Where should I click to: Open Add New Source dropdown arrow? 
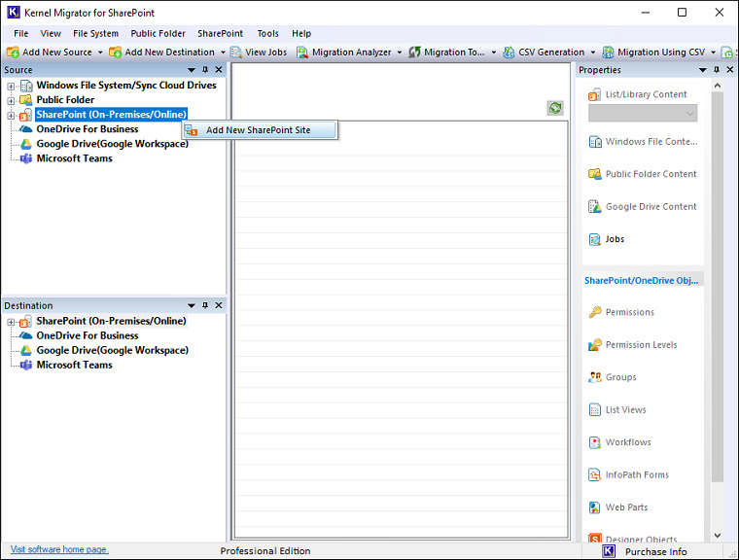point(100,52)
